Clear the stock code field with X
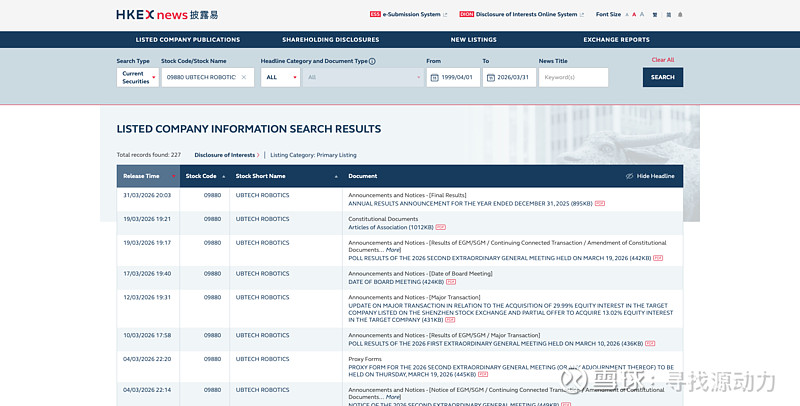Screen dimensions: 800x406 point(244,78)
